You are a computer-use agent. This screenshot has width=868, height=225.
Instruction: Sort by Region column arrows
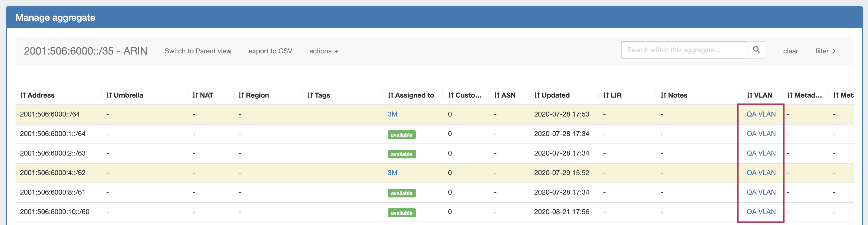241,95
